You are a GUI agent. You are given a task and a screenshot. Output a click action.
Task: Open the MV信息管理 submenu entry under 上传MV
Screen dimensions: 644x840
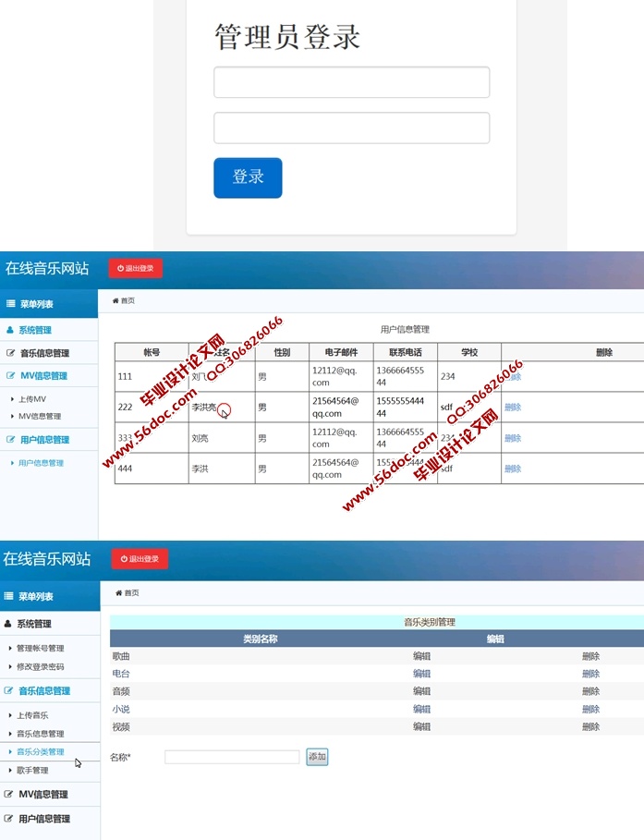(40, 416)
